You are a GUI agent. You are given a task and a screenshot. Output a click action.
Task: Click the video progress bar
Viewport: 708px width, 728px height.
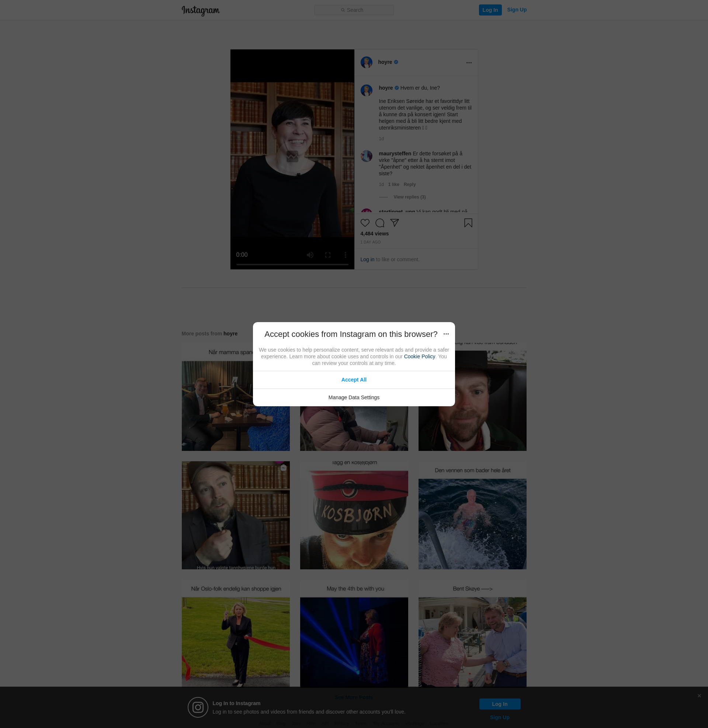[292, 265]
